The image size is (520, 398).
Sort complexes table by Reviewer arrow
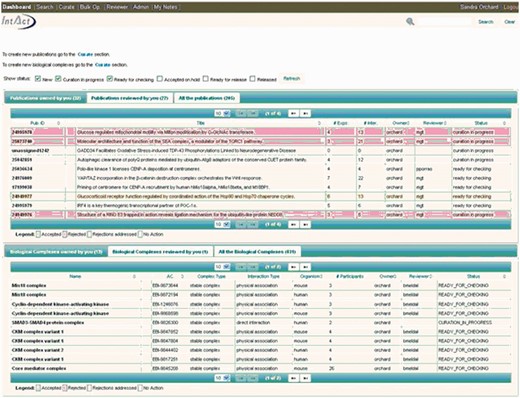(x=431, y=277)
